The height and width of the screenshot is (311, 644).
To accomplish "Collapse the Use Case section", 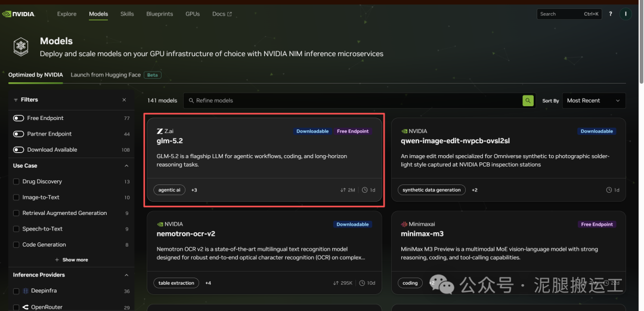I will pos(126,166).
